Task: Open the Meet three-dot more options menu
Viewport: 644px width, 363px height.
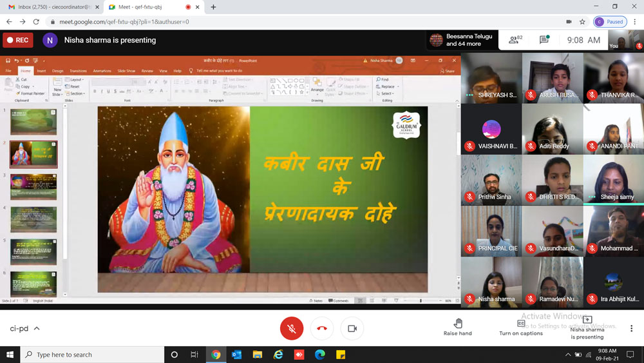Action: pyautogui.click(x=631, y=328)
